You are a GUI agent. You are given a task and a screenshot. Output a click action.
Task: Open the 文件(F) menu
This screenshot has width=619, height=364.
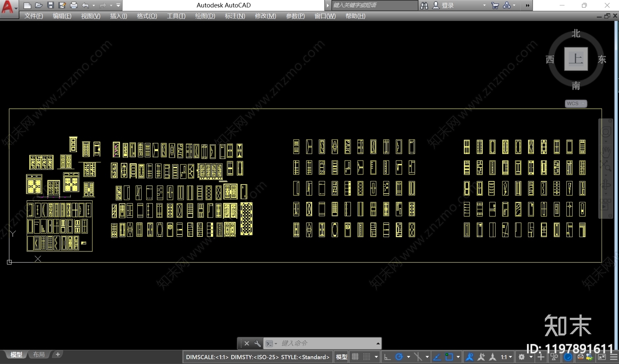point(34,16)
